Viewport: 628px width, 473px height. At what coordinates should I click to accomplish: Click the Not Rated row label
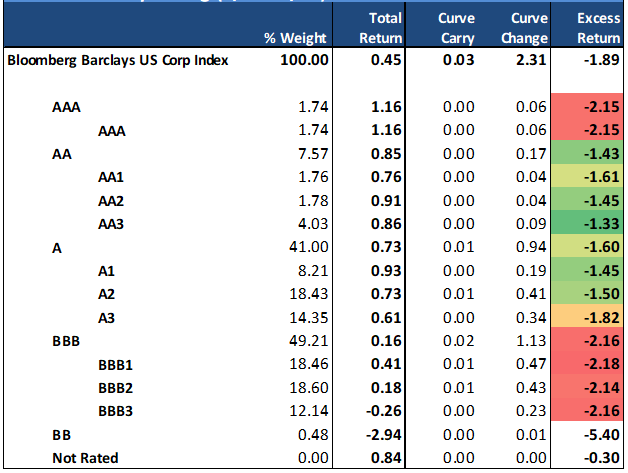tap(83, 457)
